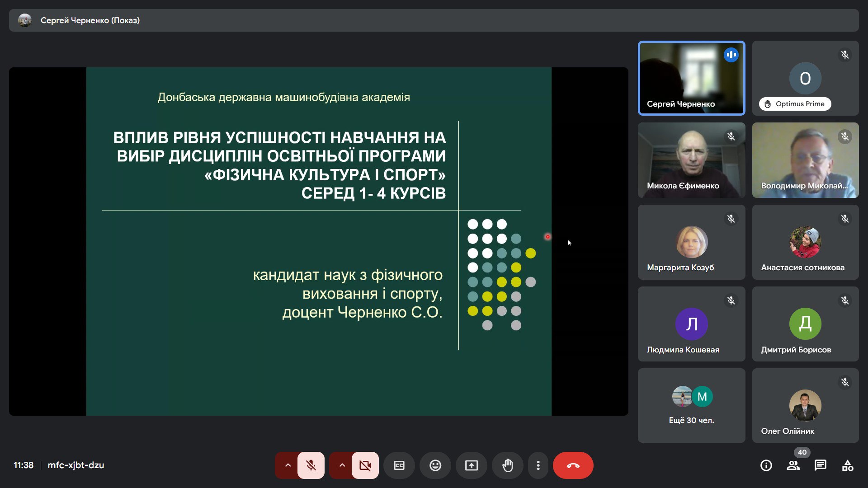Click the Сергей Черненко (Показ) presentation label

pos(90,20)
